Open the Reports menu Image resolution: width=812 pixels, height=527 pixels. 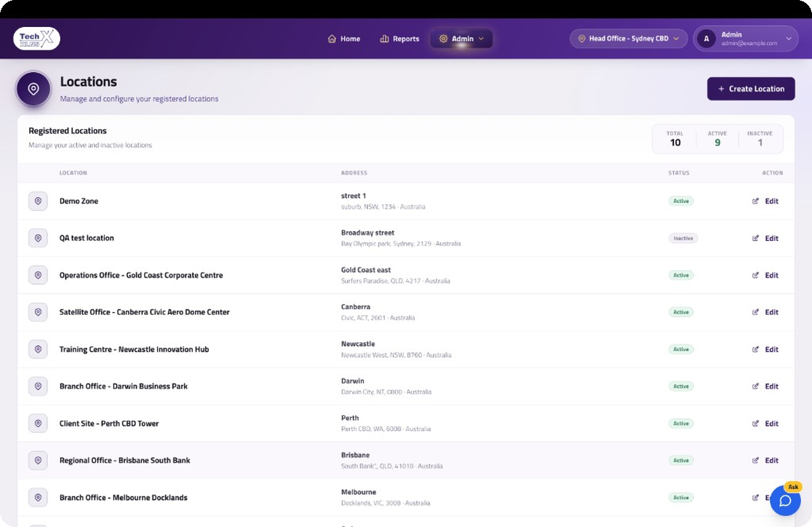[x=399, y=39]
